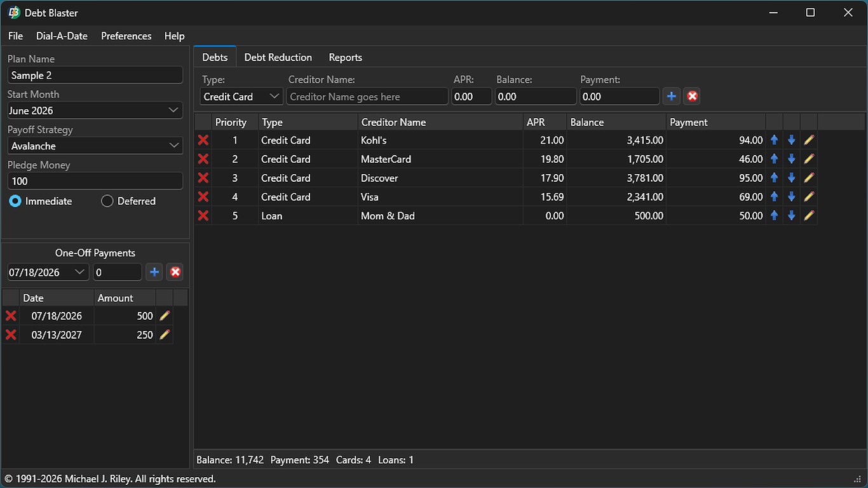Open the Preferences menu
Image resolution: width=868 pixels, height=488 pixels.
point(126,36)
